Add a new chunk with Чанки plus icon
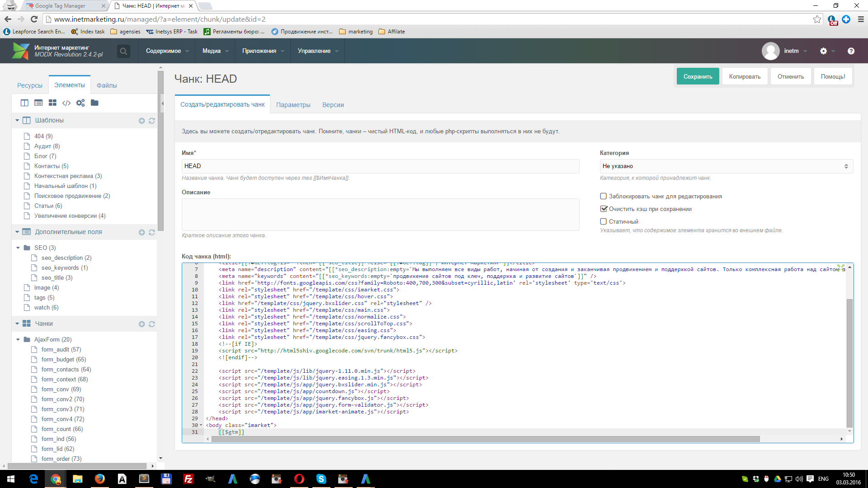The height and width of the screenshot is (488, 868). pos(142,324)
